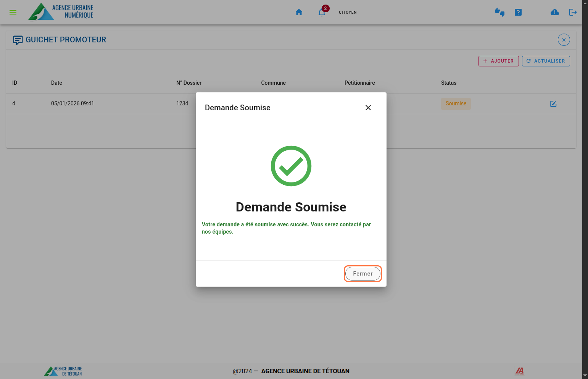Select the Status column header
This screenshot has height=379, width=588.
click(448, 83)
